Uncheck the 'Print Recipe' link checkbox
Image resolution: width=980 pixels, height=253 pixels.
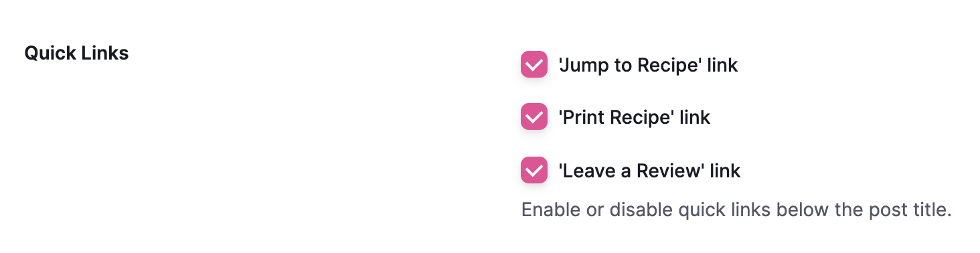click(534, 117)
